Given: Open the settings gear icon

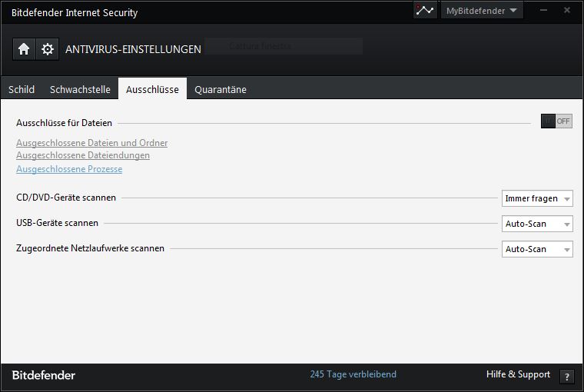Looking at the screenshot, I should (x=48, y=49).
